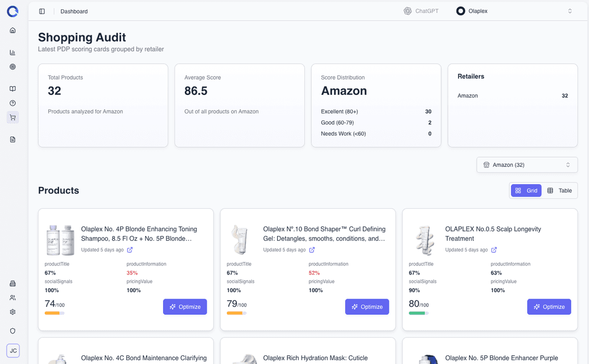
Task: Switch to Table view
Action: click(560, 191)
